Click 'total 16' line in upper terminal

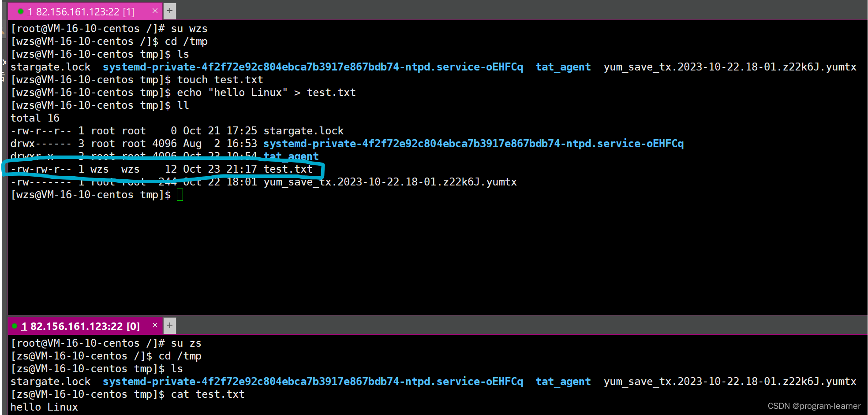tap(35, 118)
